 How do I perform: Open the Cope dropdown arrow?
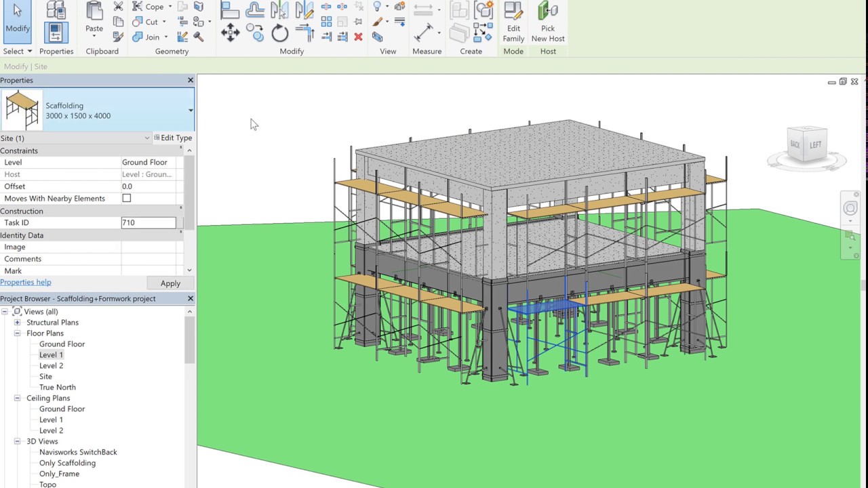click(x=170, y=7)
